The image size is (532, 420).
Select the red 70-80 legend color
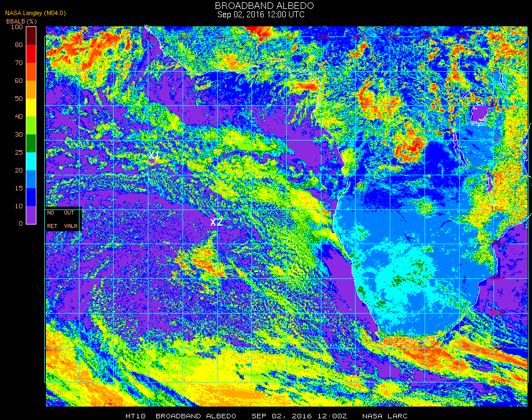coord(31,54)
